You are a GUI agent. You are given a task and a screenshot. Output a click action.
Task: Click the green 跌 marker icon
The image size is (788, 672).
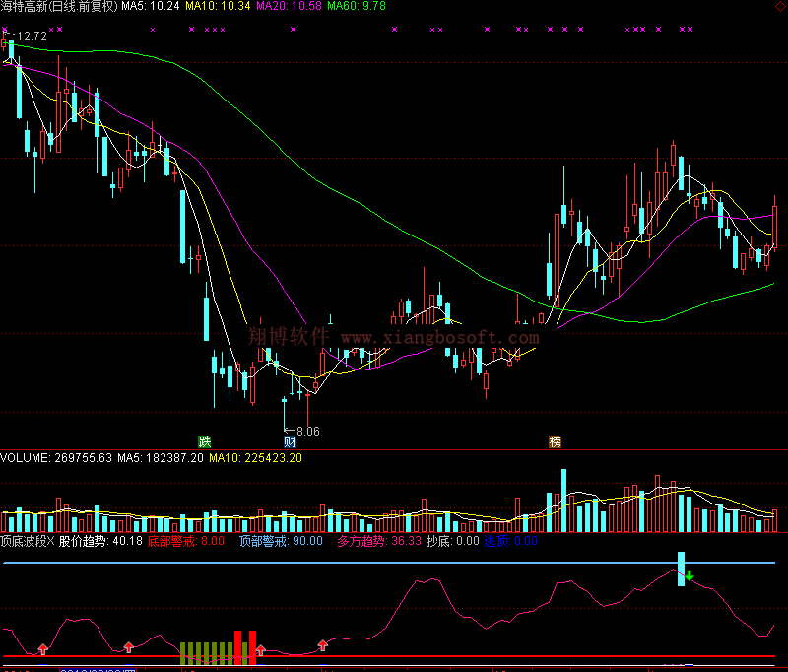204,441
